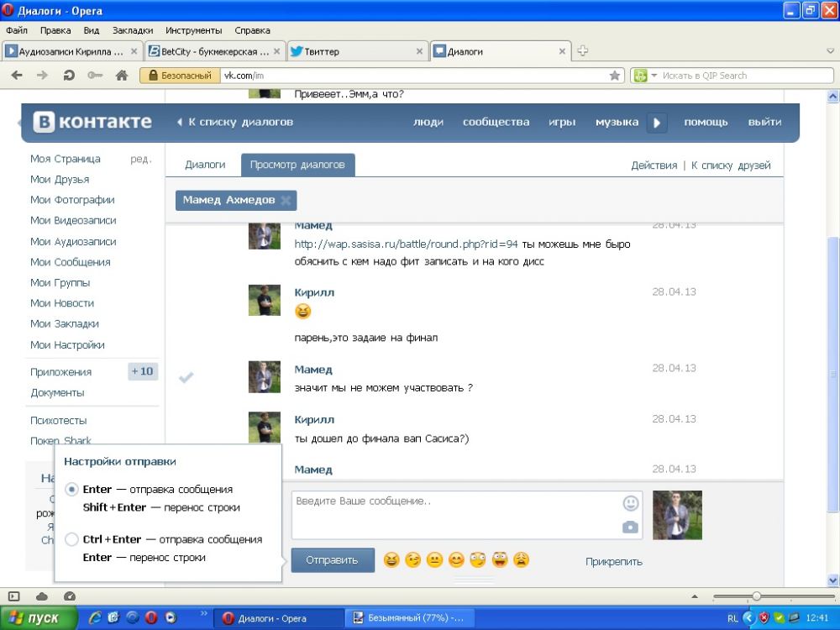Click the VKontakte logo

pyautogui.click(x=92, y=122)
